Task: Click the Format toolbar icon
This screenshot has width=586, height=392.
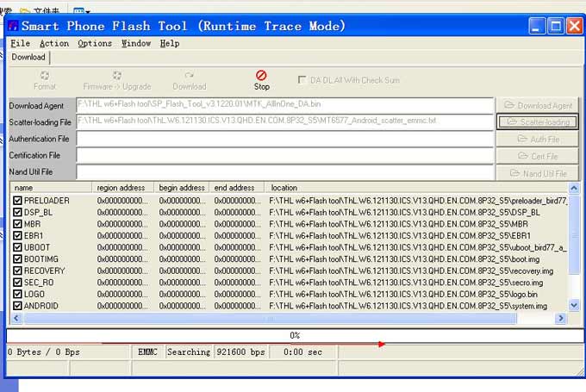Action: [x=45, y=76]
